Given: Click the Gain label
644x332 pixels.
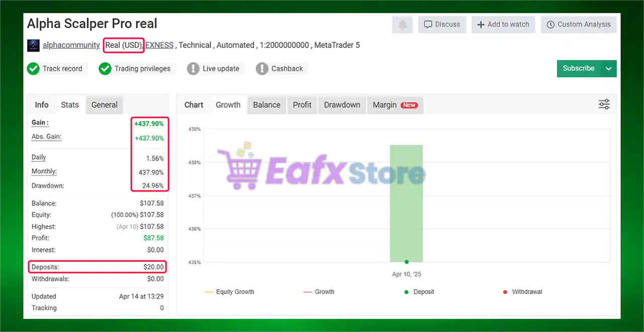Looking at the screenshot, I should [40, 122].
